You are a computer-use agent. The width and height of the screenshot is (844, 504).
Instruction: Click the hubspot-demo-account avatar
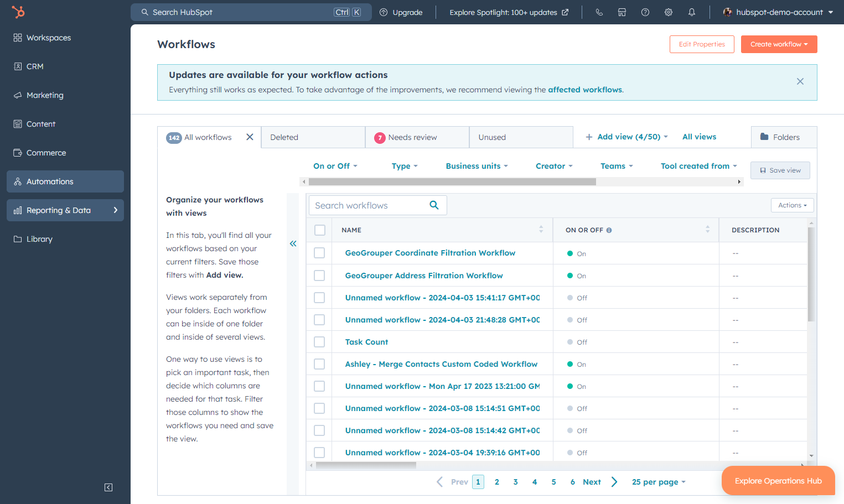click(728, 12)
